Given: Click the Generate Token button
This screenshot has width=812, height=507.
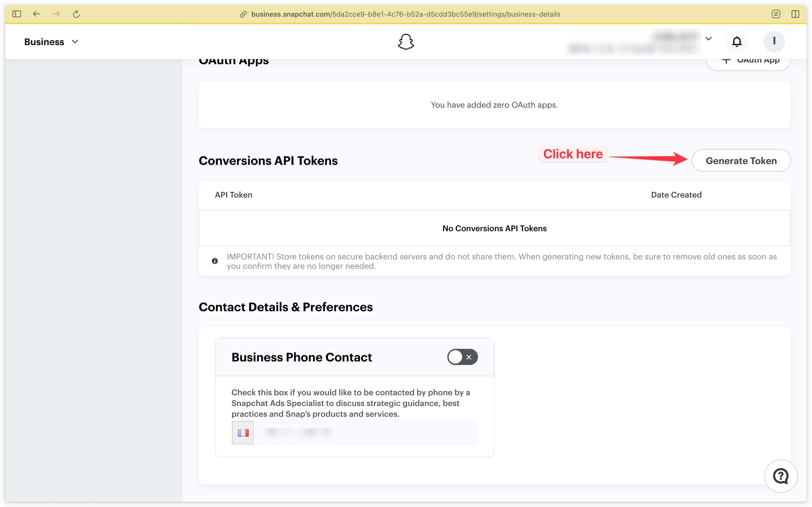Looking at the screenshot, I should (x=741, y=161).
